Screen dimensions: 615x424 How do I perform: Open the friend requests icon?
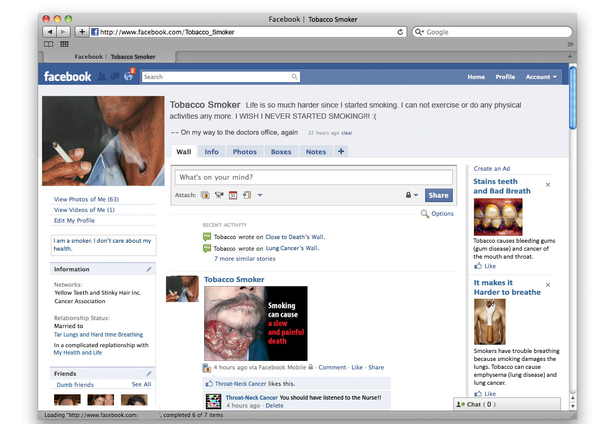[102, 76]
